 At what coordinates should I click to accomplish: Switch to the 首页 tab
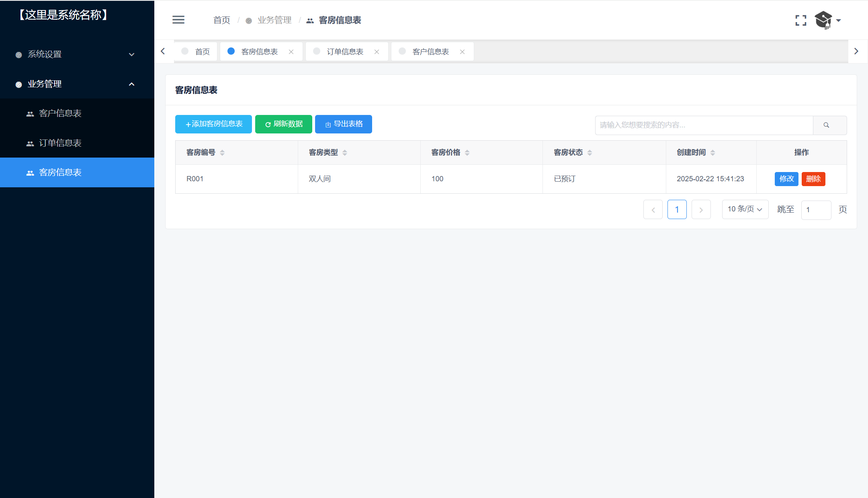click(202, 52)
